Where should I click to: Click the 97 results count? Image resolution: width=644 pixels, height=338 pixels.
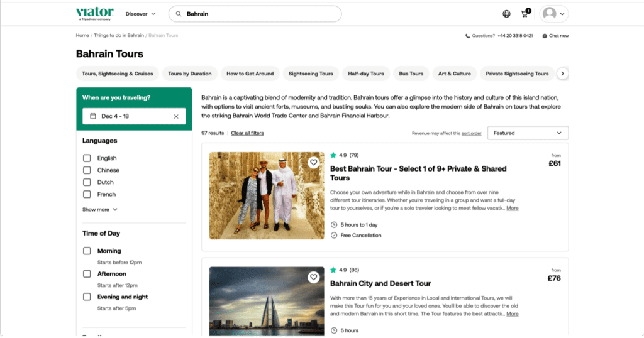[213, 133]
